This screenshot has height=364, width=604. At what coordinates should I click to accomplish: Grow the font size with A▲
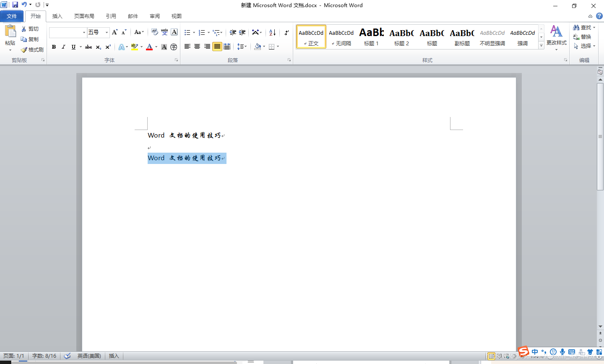[x=115, y=32]
